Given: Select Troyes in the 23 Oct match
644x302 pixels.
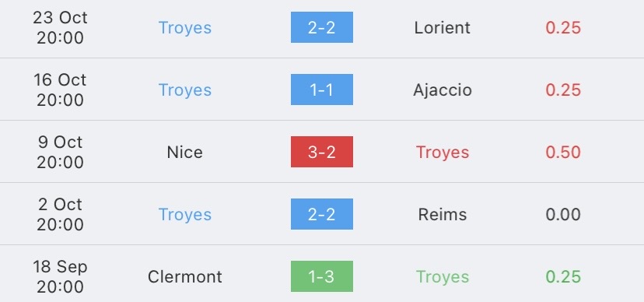Looking at the screenshot, I should coord(185,28).
